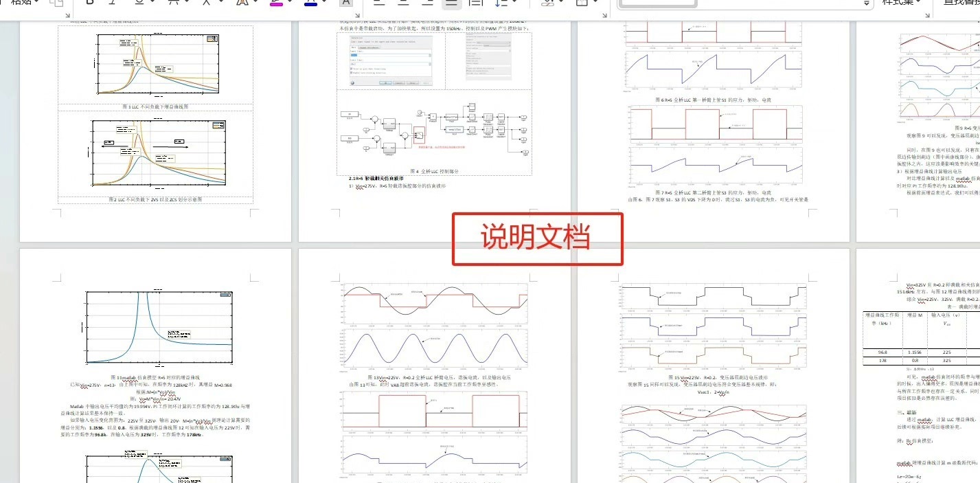The height and width of the screenshot is (483, 980).
Task: Click caption 图2 LLC 不同负载下 ZVS 以及 ZCS 划分示意图
Action: (155, 199)
